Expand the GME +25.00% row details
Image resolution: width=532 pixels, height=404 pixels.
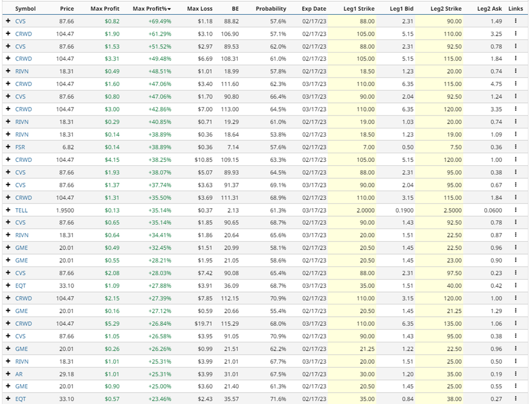click(x=8, y=386)
